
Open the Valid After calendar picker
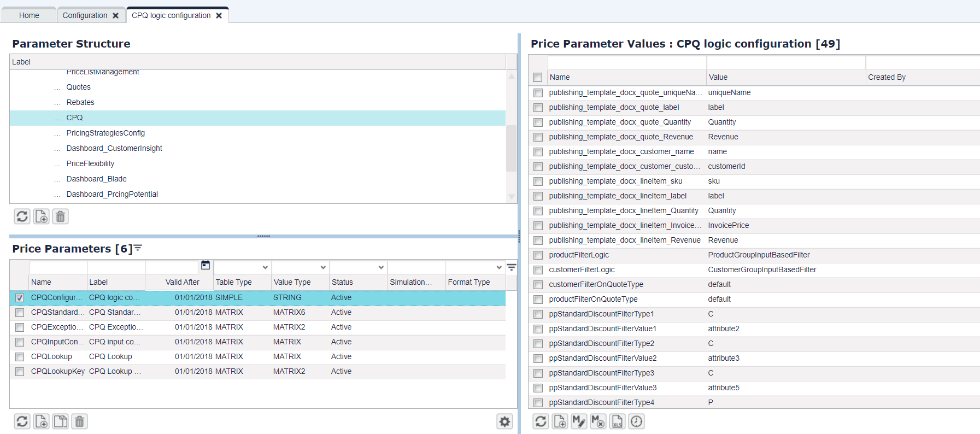click(x=206, y=266)
